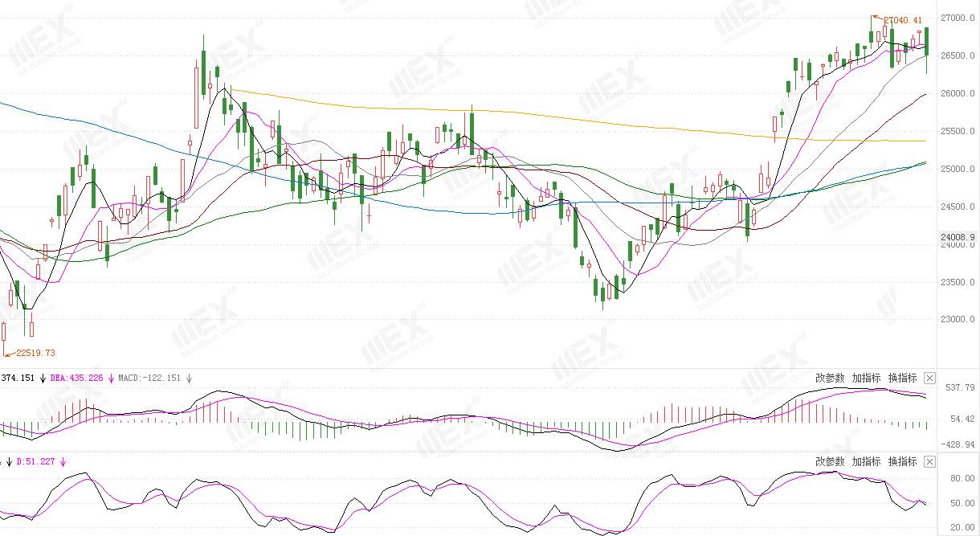Viewport: 980px width, 536px height.
Task: Open 改参数 in the MACD panel
Action: (x=830, y=378)
